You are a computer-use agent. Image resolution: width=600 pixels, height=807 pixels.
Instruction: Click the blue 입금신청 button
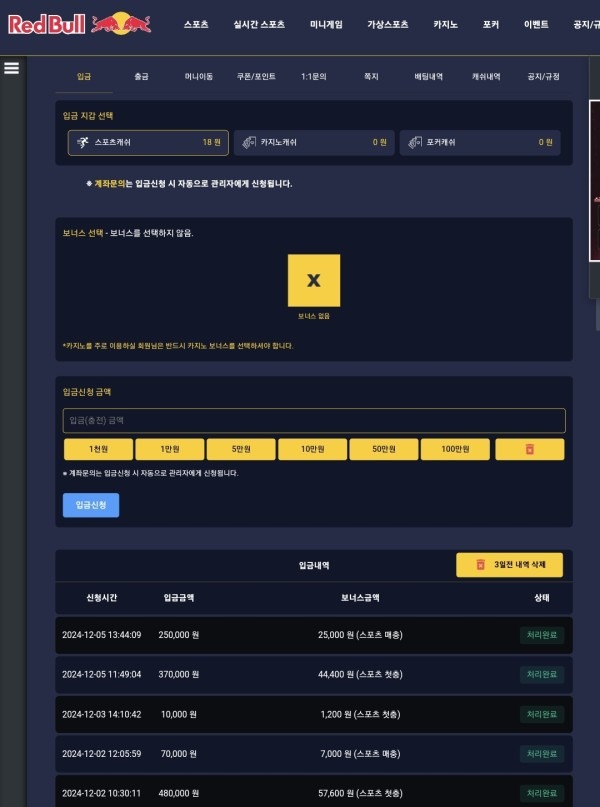pos(91,505)
